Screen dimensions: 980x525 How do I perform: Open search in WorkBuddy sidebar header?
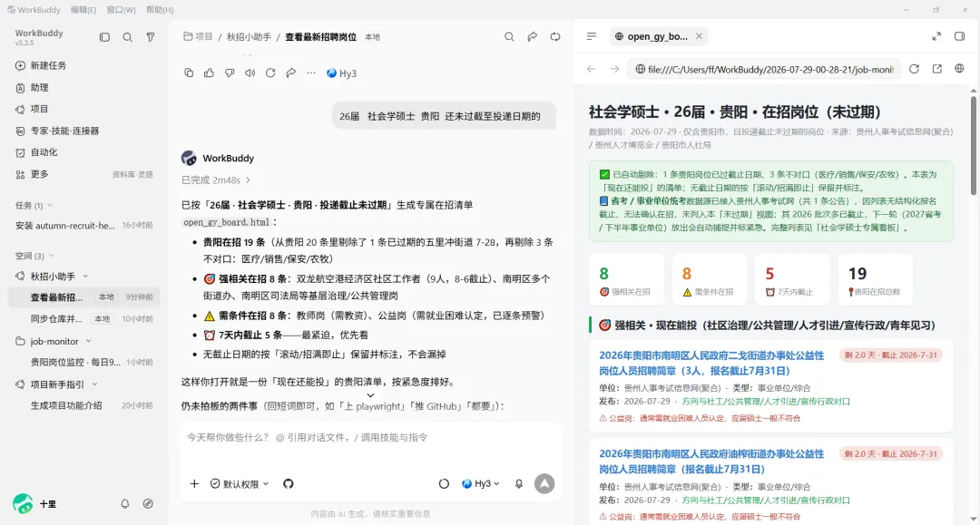point(128,37)
